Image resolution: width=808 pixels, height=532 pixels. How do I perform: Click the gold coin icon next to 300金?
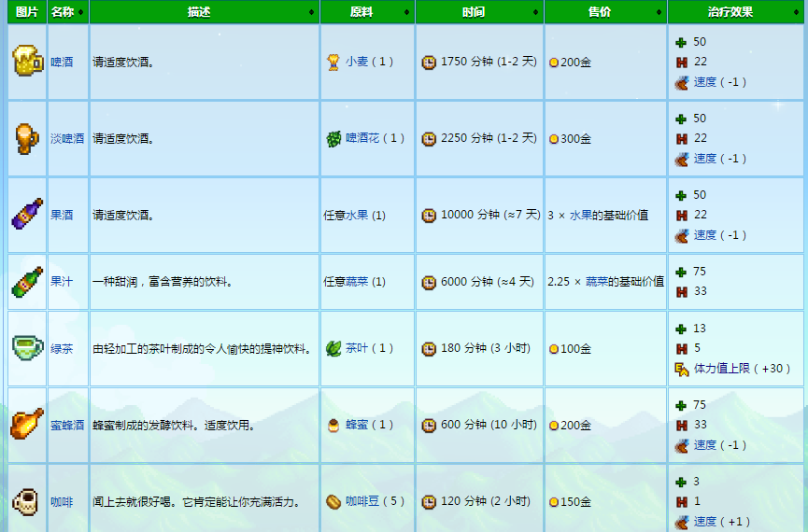click(x=553, y=139)
